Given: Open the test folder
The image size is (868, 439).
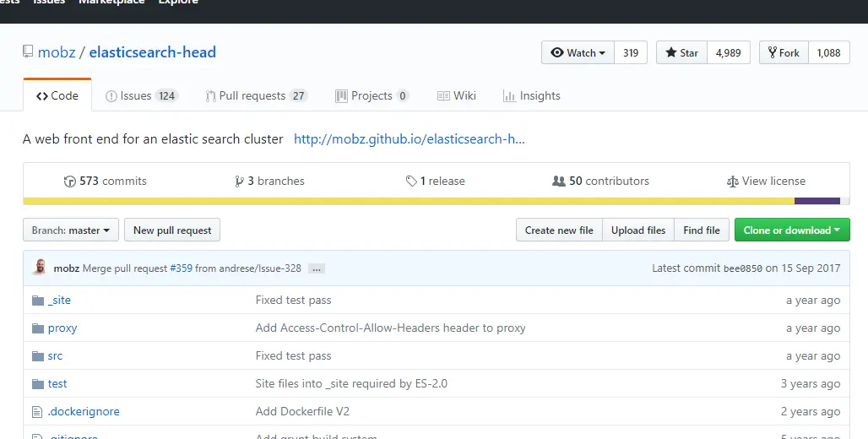Looking at the screenshot, I should pyautogui.click(x=57, y=383).
